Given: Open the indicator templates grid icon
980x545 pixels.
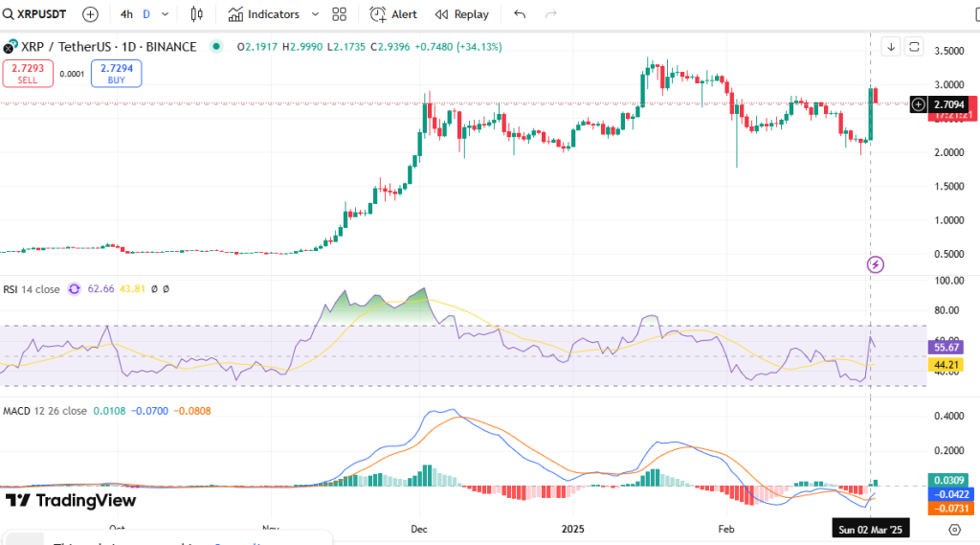Looking at the screenshot, I should (339, 14).
